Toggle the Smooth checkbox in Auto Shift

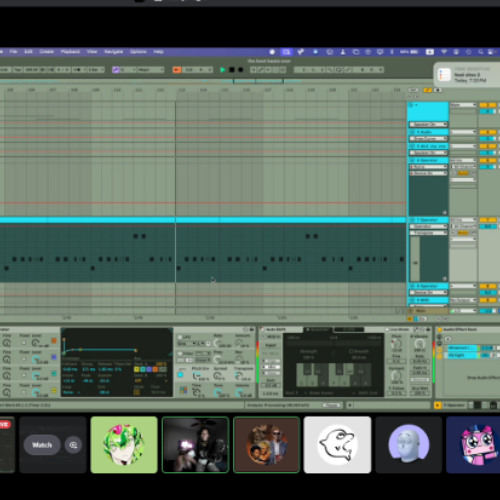351,351
